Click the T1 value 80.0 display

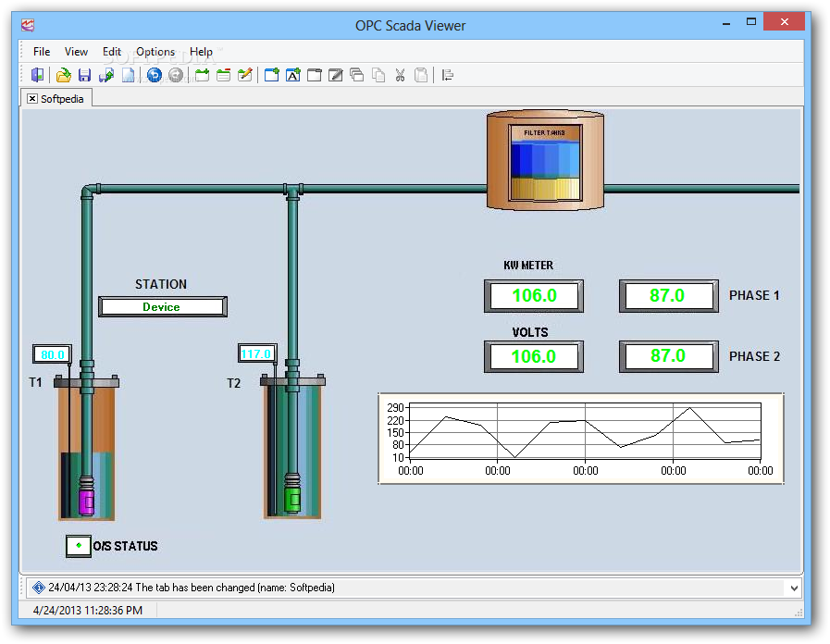point(52,354)
